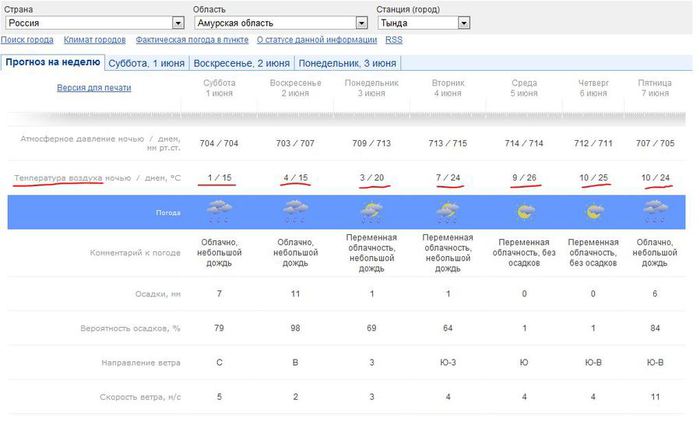Click the Комментарий к погоде row label

pos(135,253)
